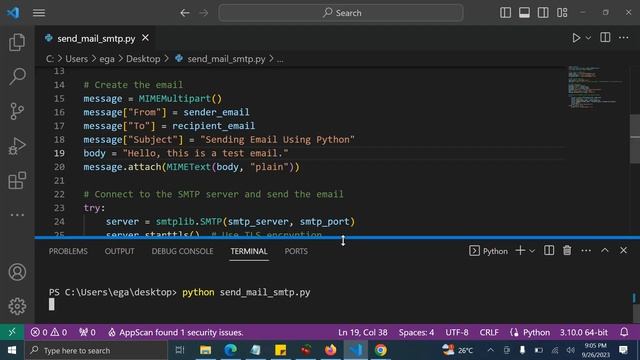Open the hamburger application menu
This screenshot has width=640, height=360.
pyautogui.click(x=39, y=13)
